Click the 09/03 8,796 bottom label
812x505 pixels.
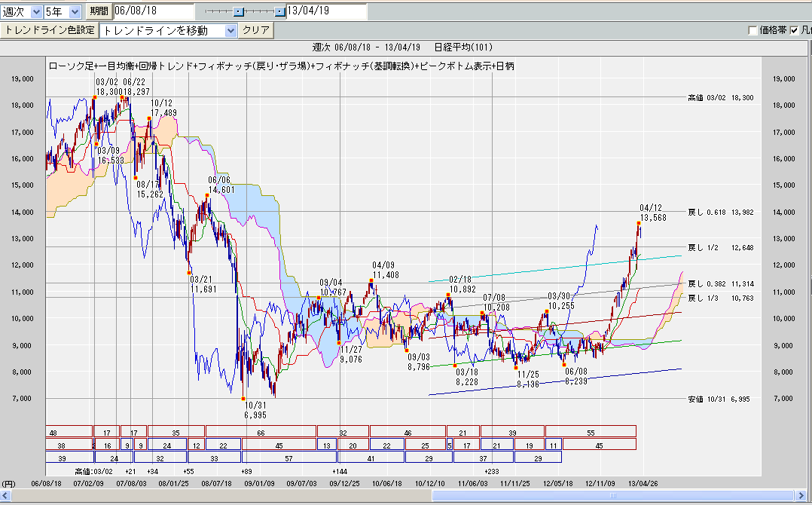[x=419, y=362]
